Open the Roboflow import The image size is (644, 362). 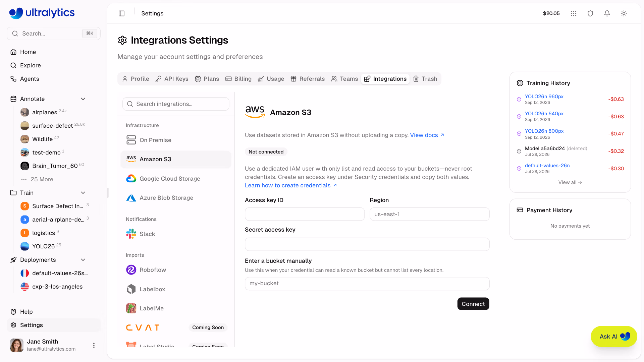(x=176, y=270)
